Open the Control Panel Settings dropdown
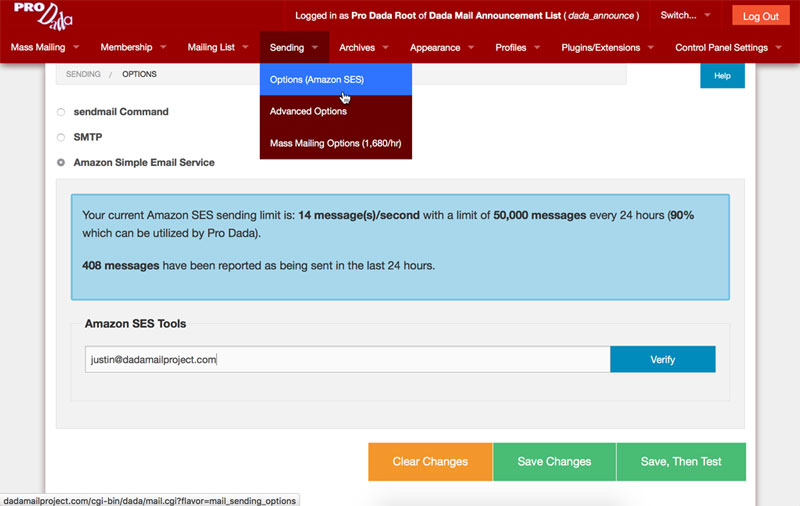Viewport: 800px width, 506px height. 728,47
